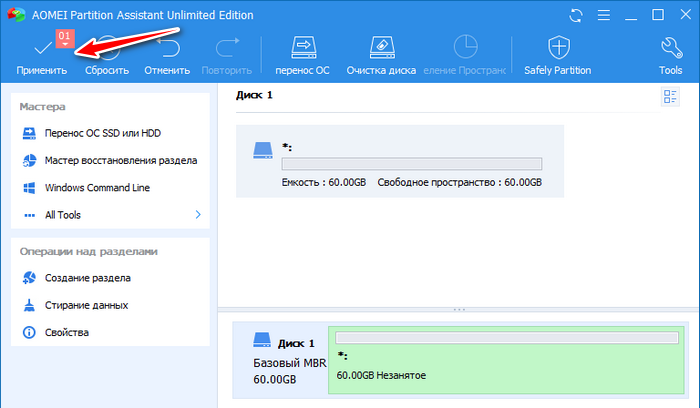The image size is (700, 408).
Task: Apply pending operations with Применить
Action: click(x=42, y=56)
